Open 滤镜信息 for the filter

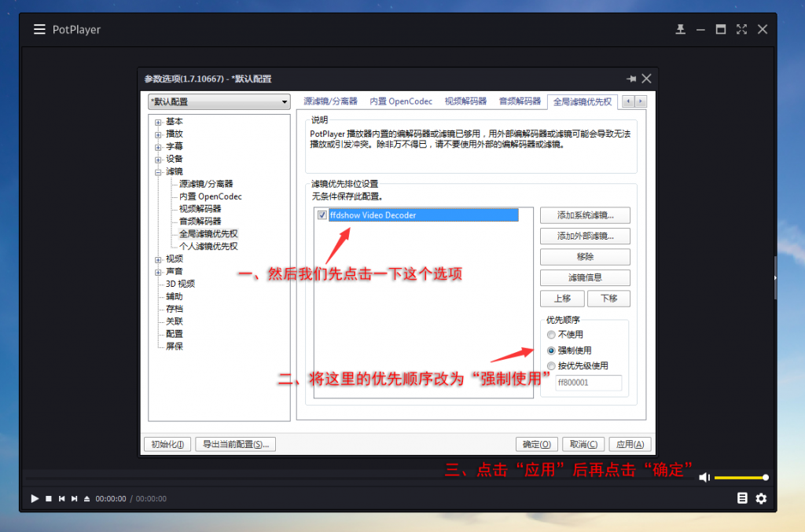pos(585,277)
